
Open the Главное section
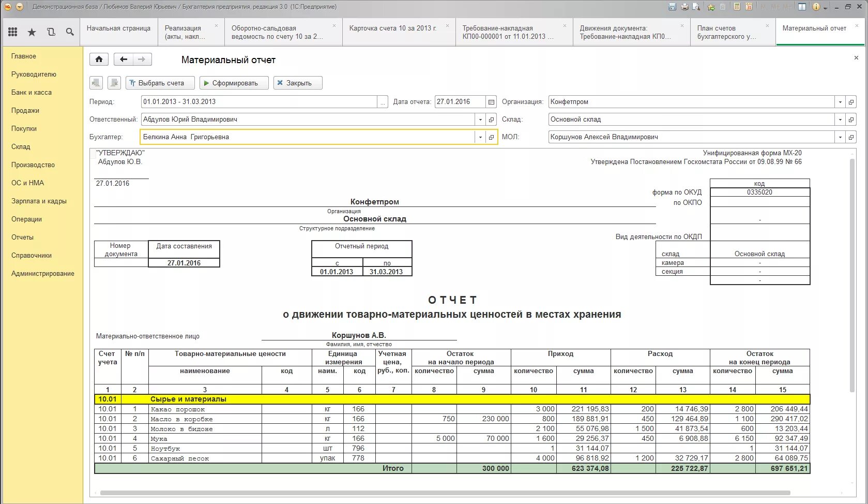(x=24, y=56)
